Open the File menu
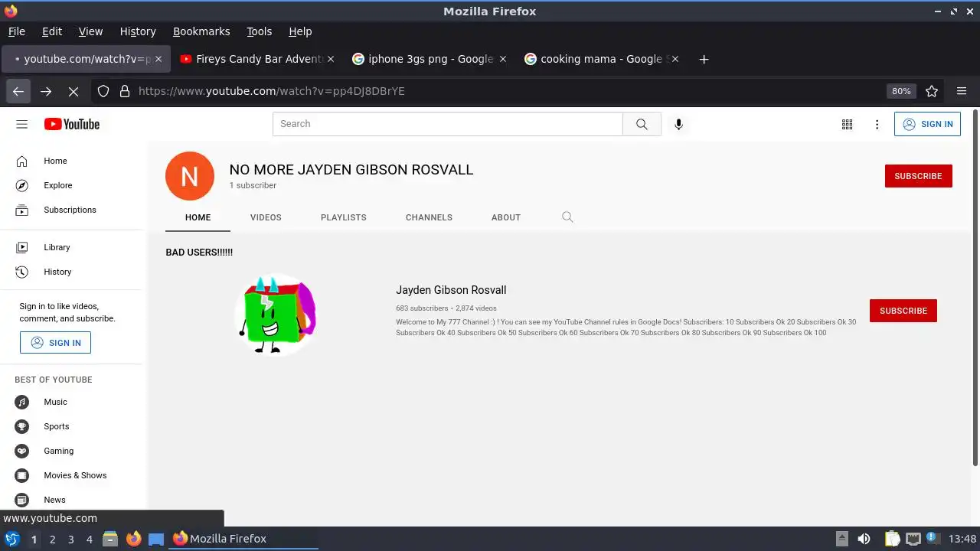 [x=17, y=31]
